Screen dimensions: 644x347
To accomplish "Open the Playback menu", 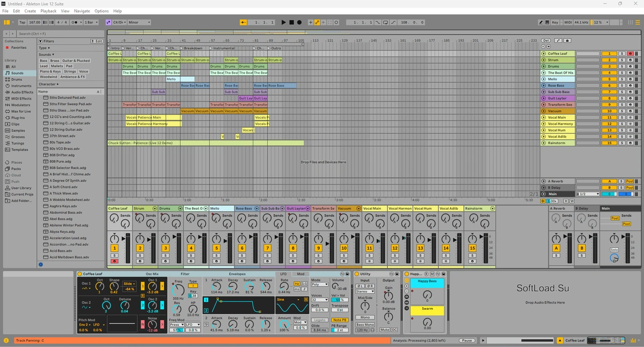I will click(x=48, y=11).
